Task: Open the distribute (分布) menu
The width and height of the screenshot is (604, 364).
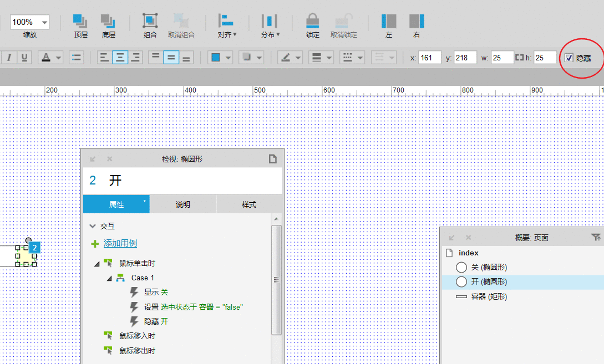Action: [270, 26]
